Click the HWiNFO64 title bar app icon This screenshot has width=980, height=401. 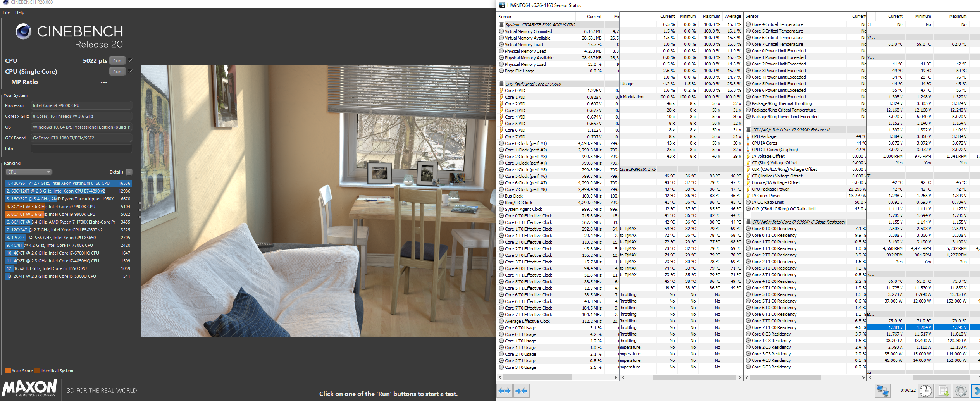tap(502, 5)
